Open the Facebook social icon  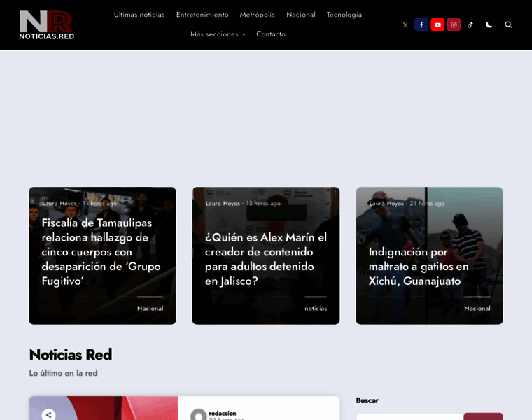[x=421, y=24]
